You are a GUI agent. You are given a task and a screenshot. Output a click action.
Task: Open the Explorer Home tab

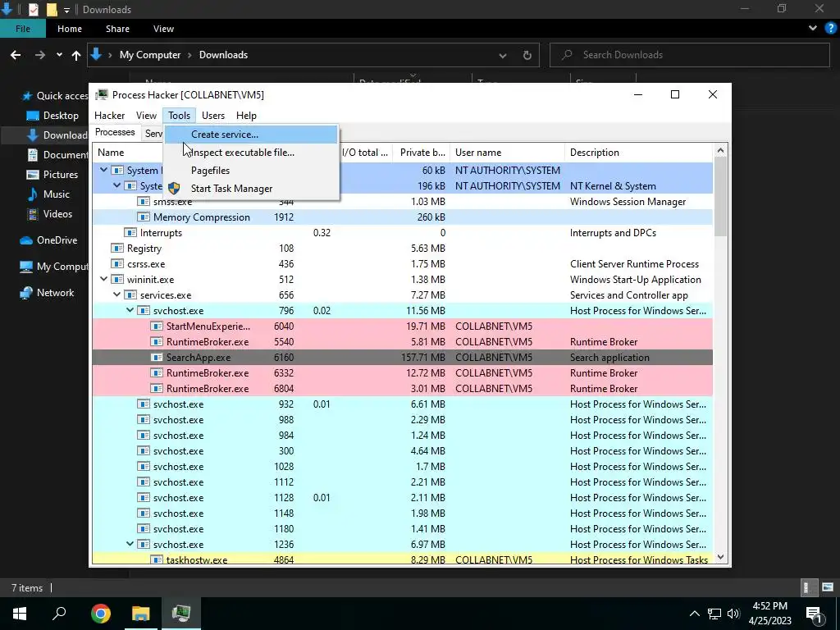pos(70,29)
